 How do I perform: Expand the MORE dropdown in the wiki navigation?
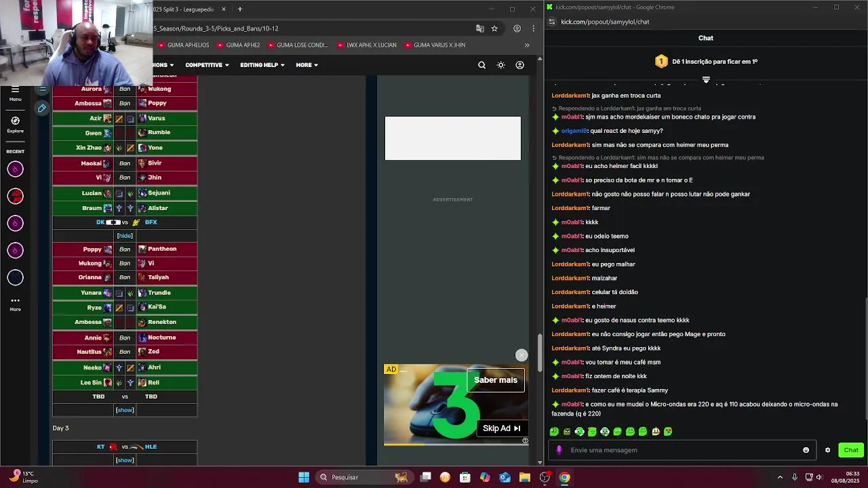(307, 65)
